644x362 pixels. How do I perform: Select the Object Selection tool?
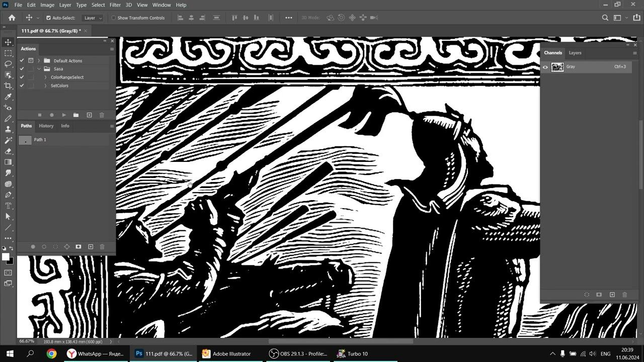tap(8, 75)
